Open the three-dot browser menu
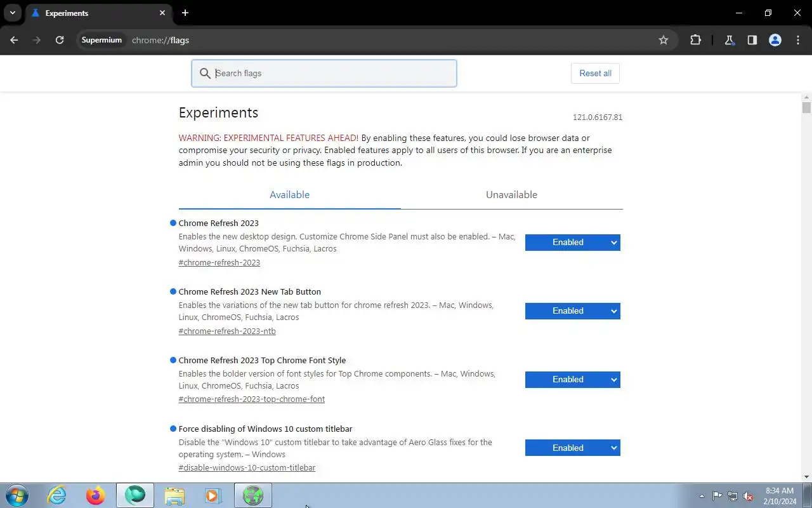 (x=798, y=40)
